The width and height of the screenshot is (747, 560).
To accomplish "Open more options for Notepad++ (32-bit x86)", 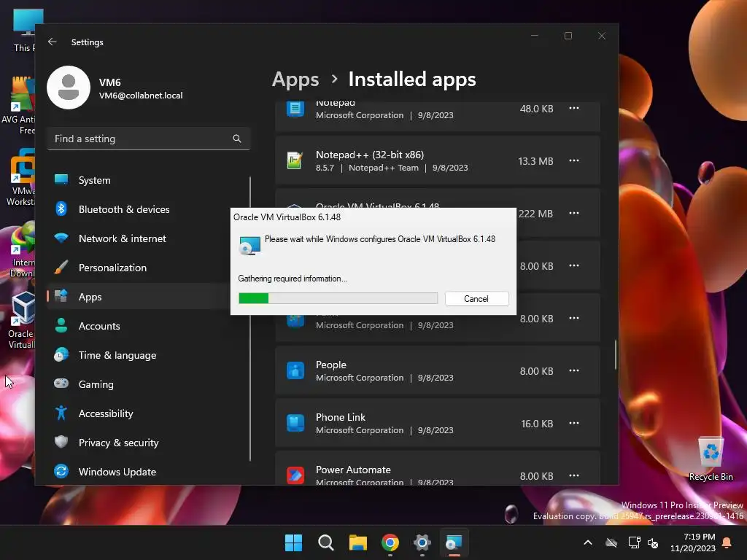I will (x=574, y=161).
